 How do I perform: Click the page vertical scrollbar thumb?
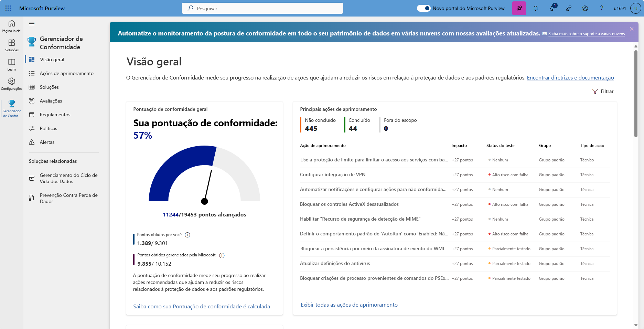636,94
